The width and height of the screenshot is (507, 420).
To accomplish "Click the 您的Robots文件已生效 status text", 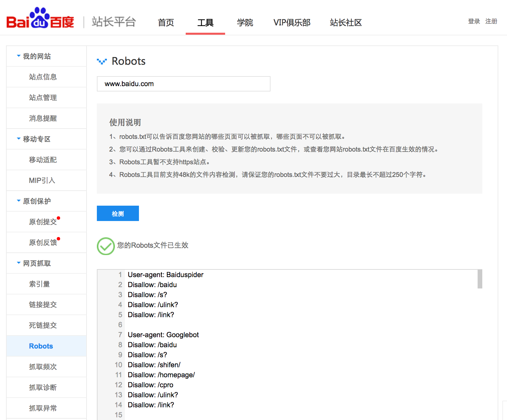I will (153, 245).
